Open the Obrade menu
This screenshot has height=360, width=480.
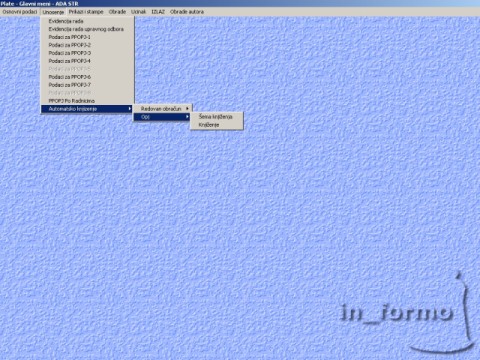tap(117, 12)
